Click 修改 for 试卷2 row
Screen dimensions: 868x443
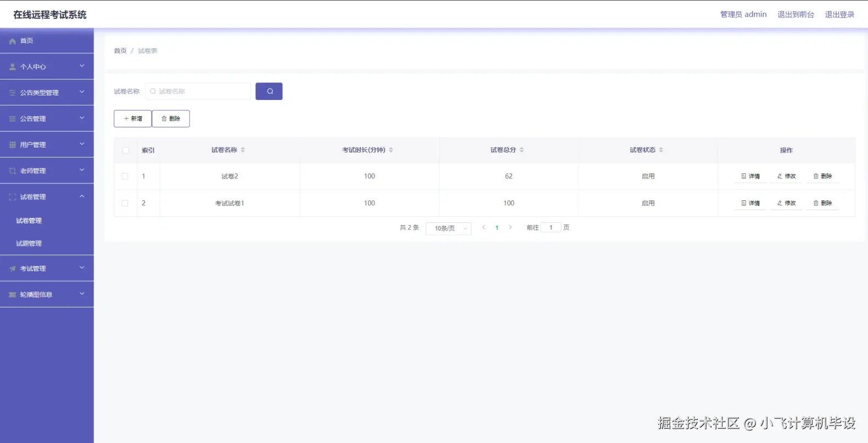point(787,176)
